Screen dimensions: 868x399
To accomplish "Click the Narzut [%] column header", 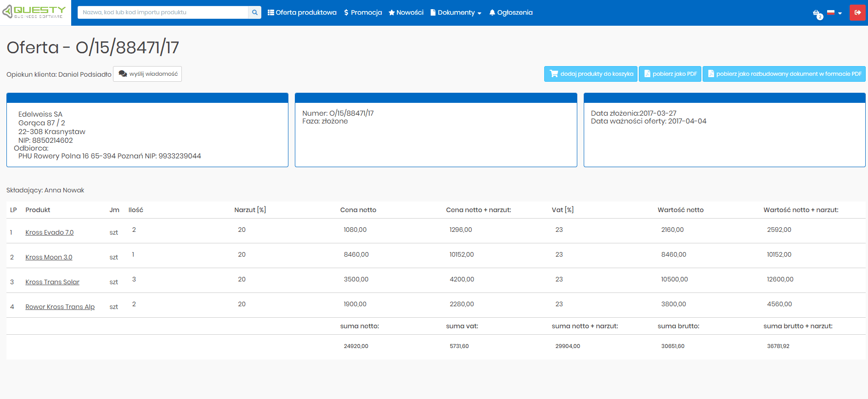I will tap(250, 210).
